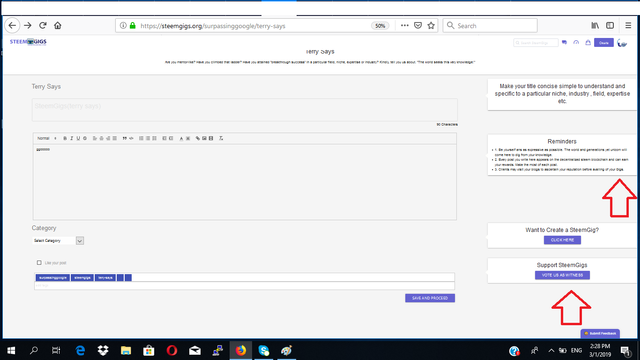Open Opera browser from the taskbar
This screenshot has height=360, width=640.
172,350
